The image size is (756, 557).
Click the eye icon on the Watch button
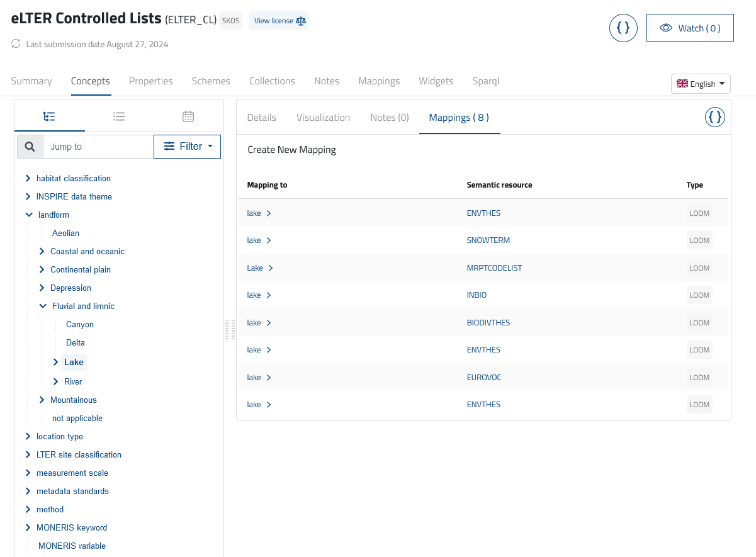(x=666, y=28)
